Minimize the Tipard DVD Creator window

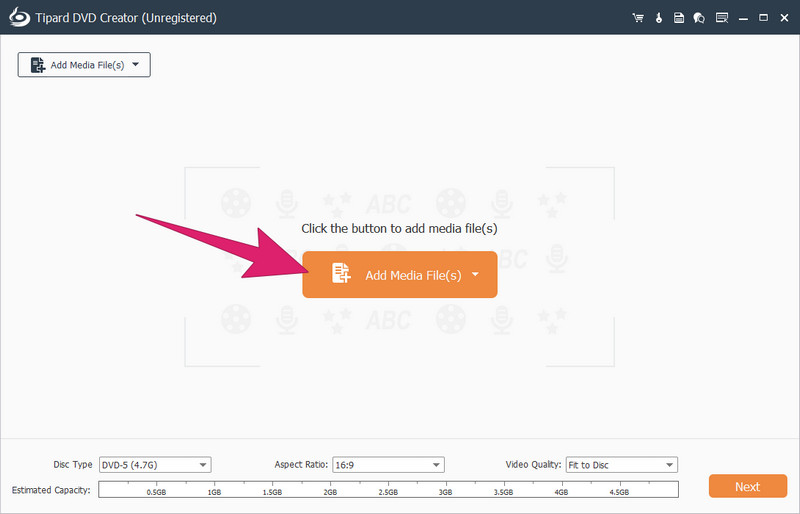click(743, 18)
